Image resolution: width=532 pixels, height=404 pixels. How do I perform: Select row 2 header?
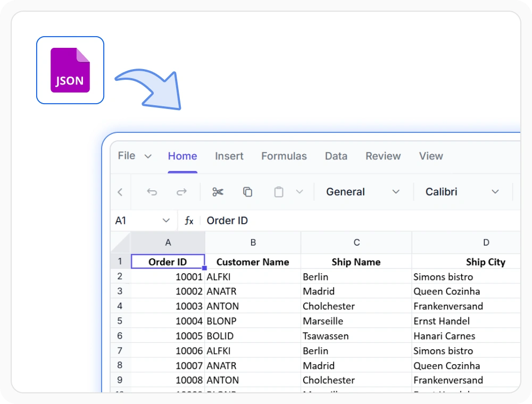coord(120,276)
